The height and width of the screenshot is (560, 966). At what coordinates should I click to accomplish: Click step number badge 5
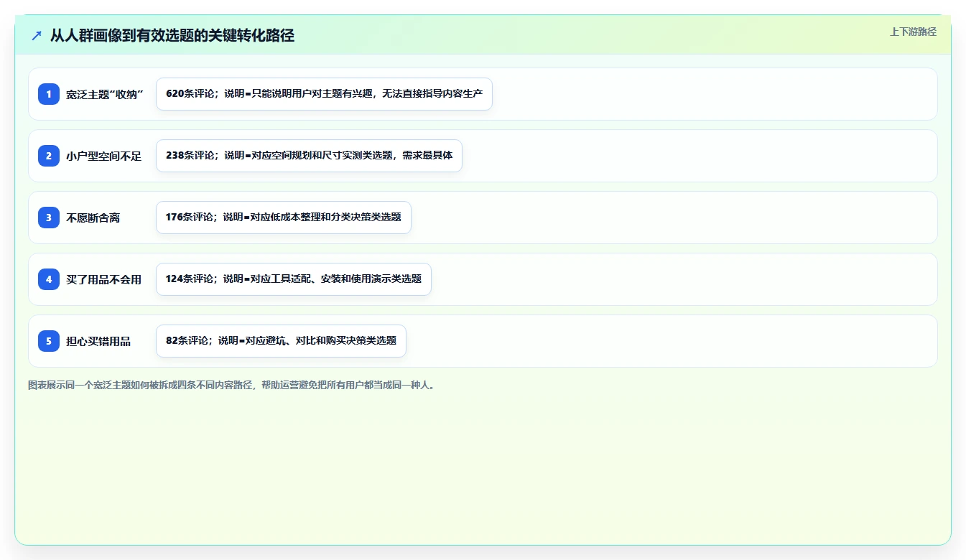[x=49, y=341]
